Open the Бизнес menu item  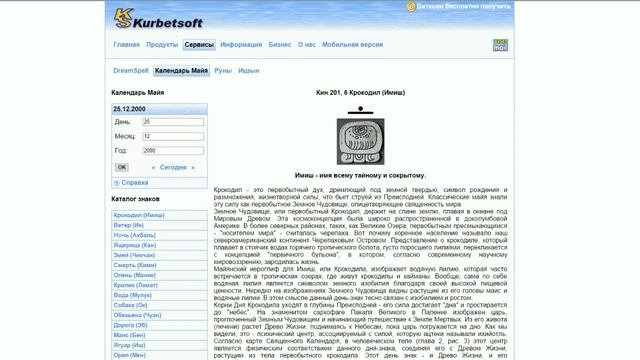click(280, 44)
